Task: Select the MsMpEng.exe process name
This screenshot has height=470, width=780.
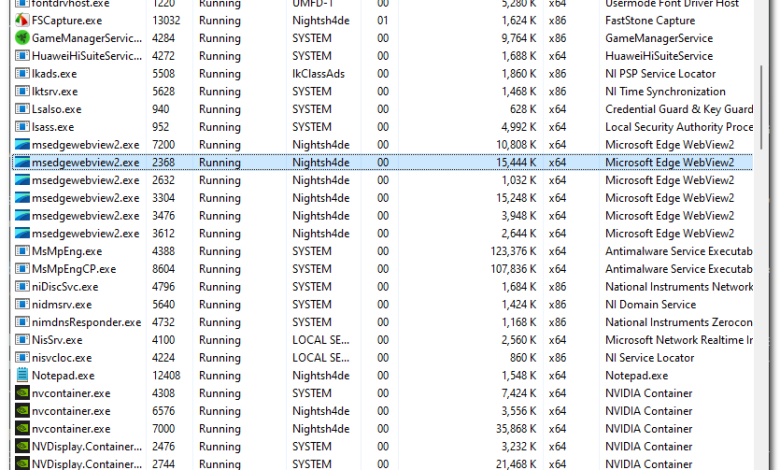Action: click(67, 252)
